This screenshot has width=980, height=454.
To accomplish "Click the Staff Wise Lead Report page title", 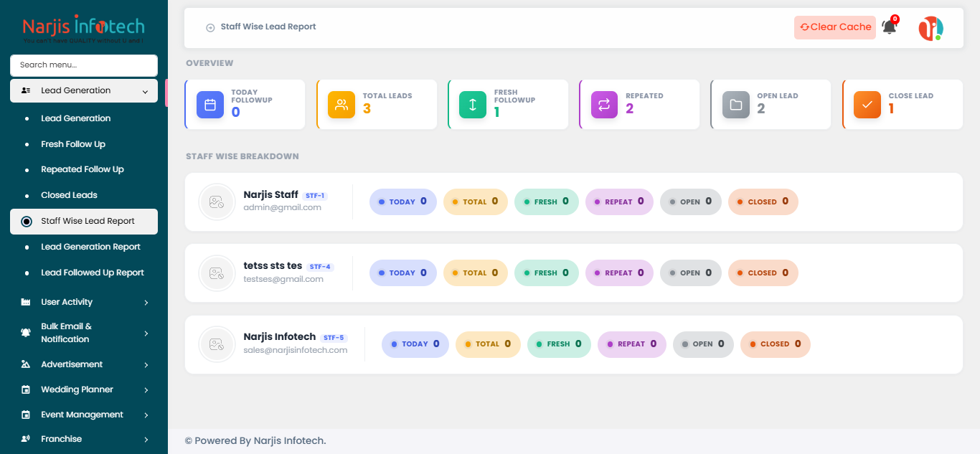I will pos(268,27).
